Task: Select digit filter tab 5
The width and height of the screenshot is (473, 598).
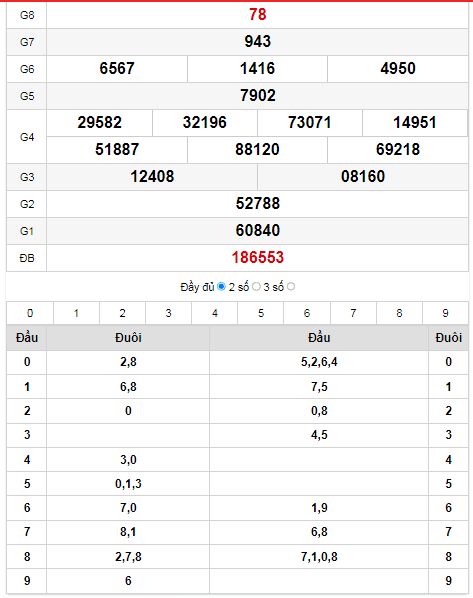Action: pyautogui.click(x=261, y=313)
